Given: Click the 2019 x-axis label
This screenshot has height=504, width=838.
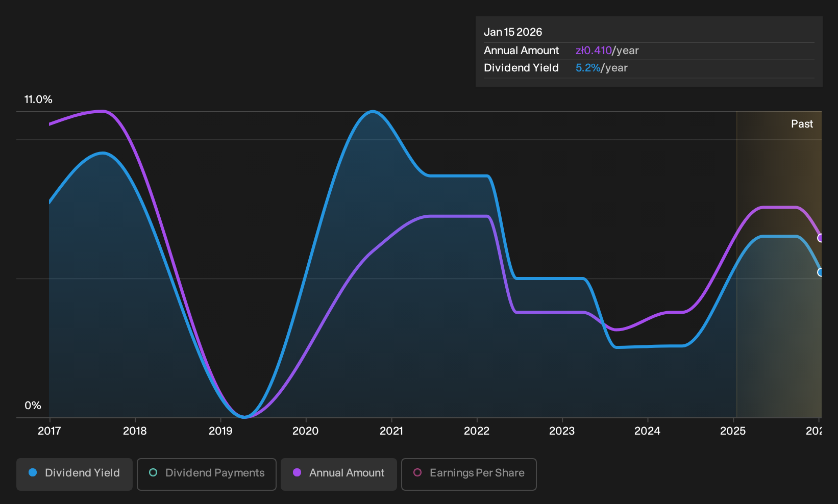Looking at the screenshot, I should (220, 431).
